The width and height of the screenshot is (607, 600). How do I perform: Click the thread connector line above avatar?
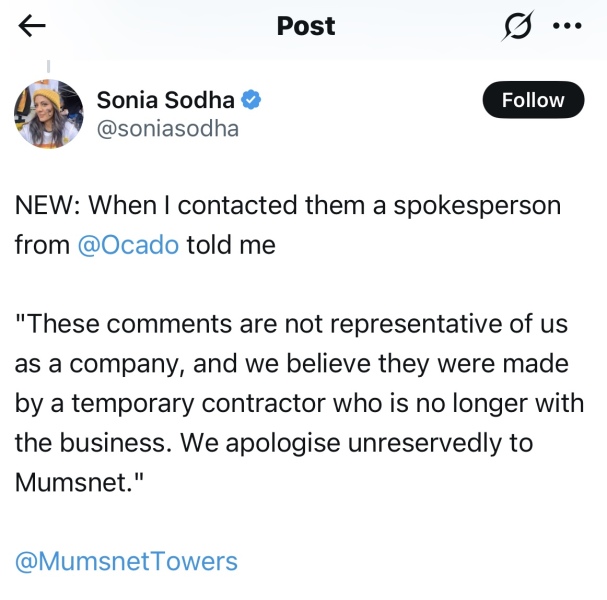48,67
